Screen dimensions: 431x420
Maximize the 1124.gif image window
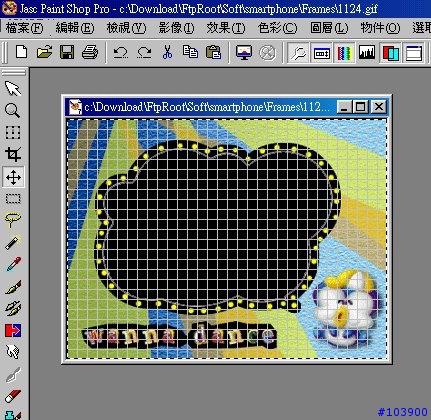pos(361,107)
